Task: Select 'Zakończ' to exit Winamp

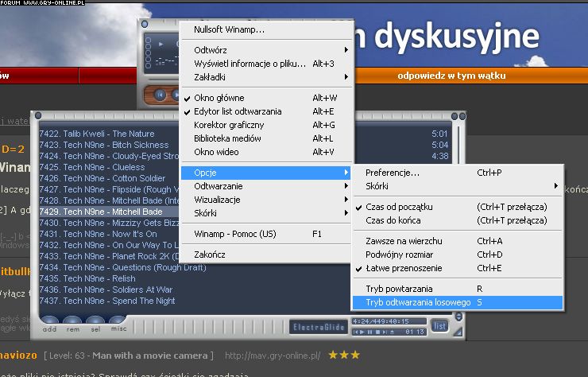Action: 267,255
